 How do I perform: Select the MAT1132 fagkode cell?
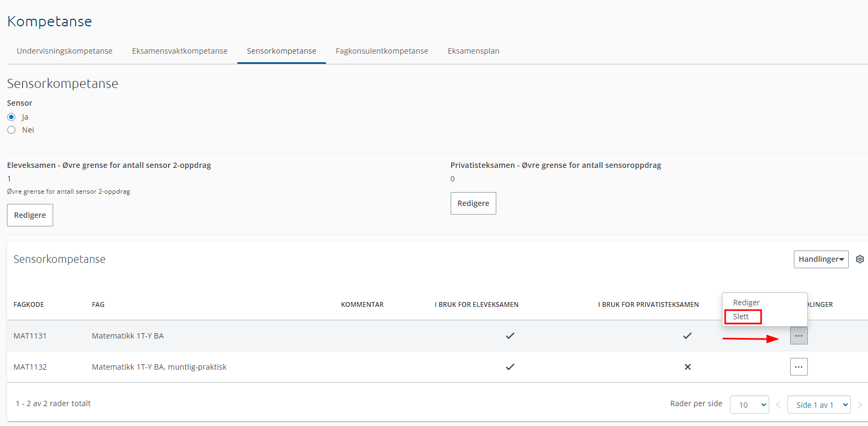30,367
